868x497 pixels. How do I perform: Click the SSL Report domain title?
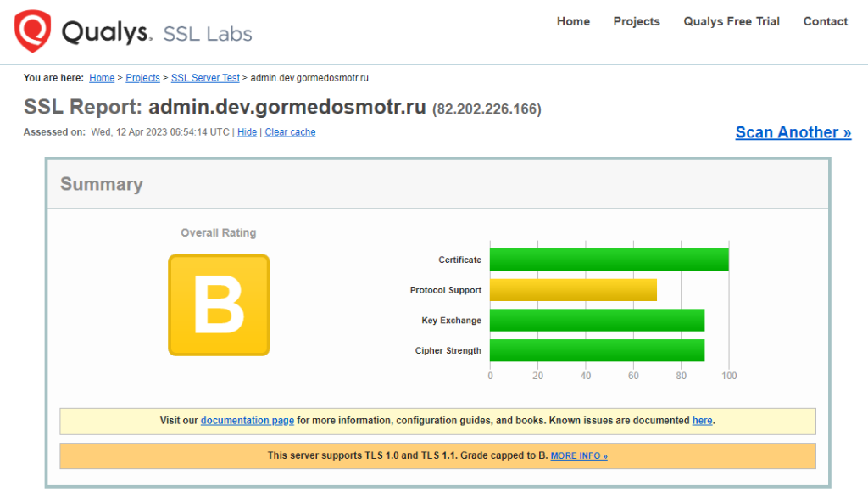pyautogui.click(x=287, y=107)
